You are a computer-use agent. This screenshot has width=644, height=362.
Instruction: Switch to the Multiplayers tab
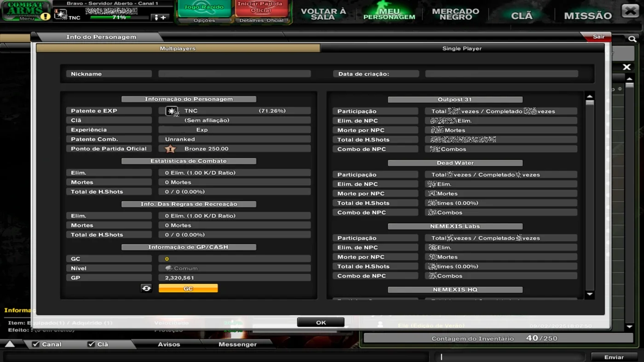178,48
